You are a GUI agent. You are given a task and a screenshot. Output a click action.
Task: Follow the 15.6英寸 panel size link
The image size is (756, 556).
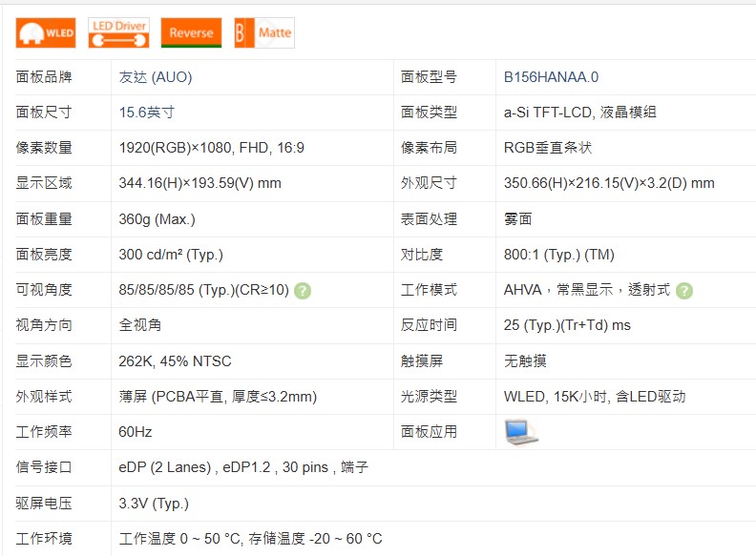tap(146, 113)
